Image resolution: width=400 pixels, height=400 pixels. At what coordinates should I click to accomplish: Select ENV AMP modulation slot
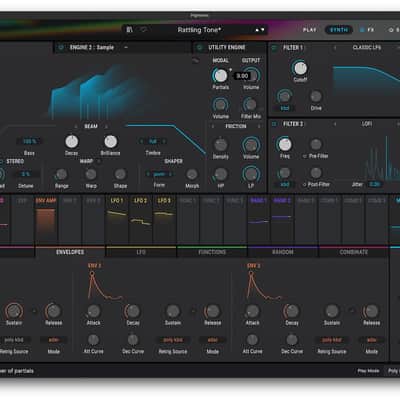pos(46,220)
